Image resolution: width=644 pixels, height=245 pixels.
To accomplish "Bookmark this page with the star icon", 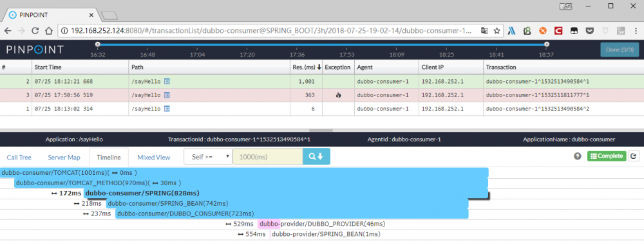I will pyautogui.click(x=497, y=31).
